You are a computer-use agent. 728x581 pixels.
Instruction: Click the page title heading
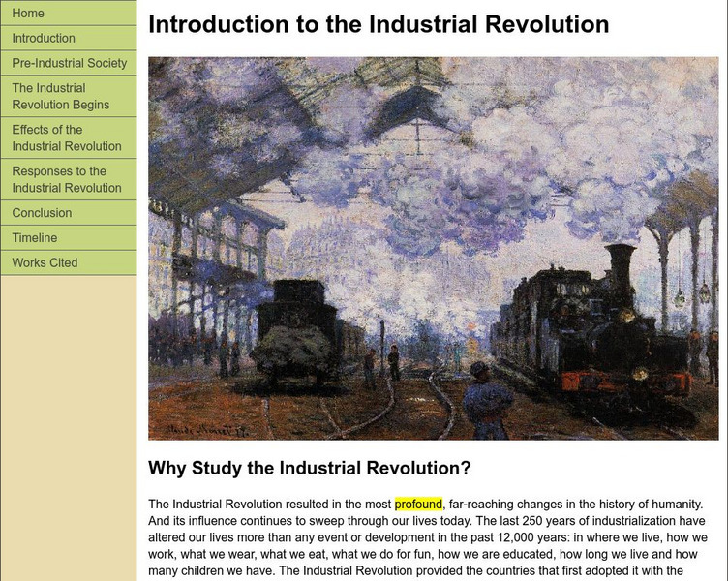[379, 24]
